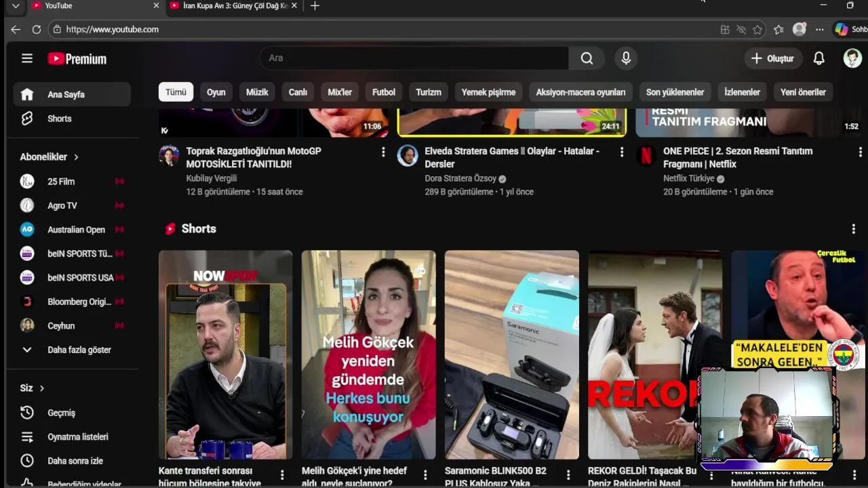Image resolution: width=868 pixels, height=488 pixels.
Task: Open options for Elveda Stratera Games video
Action: click(x=622, y=152)
